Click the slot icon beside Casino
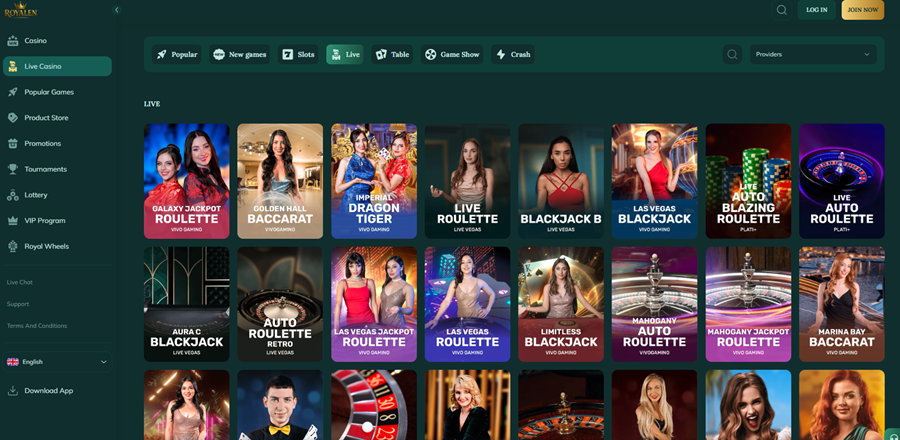900x440 pixels. pyautogui.click(x=13, y=41)
